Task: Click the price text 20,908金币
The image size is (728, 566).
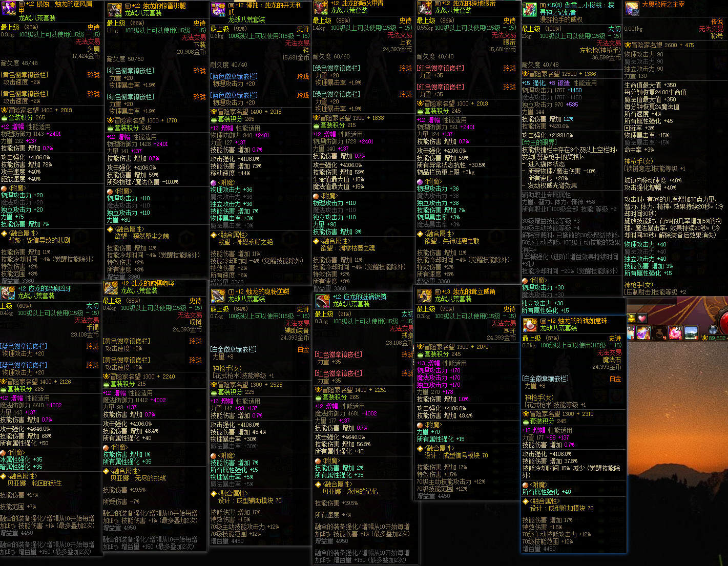Action: coord(192,52)
